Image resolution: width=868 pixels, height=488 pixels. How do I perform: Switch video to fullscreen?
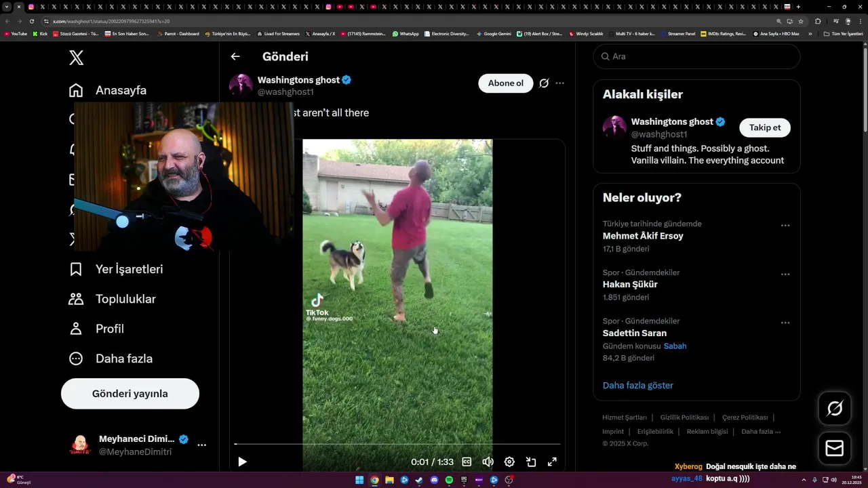(x=552, y=462)
